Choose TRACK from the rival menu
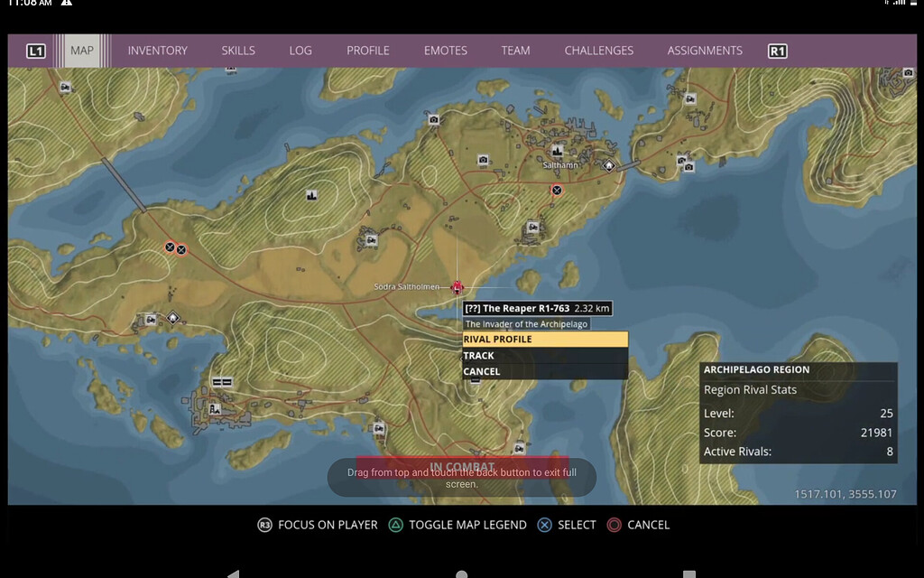 click(x=545, y=355)
